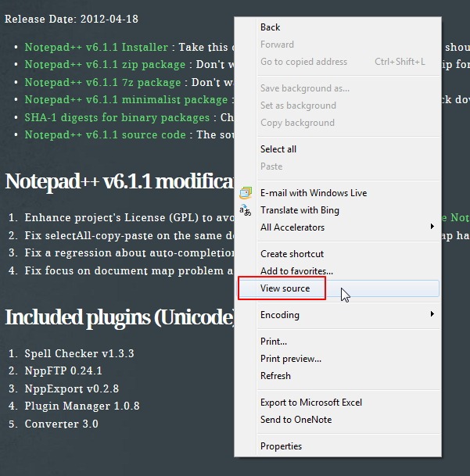Open the Notepad++ v6.1.1 Installer link

pos(97,48)
